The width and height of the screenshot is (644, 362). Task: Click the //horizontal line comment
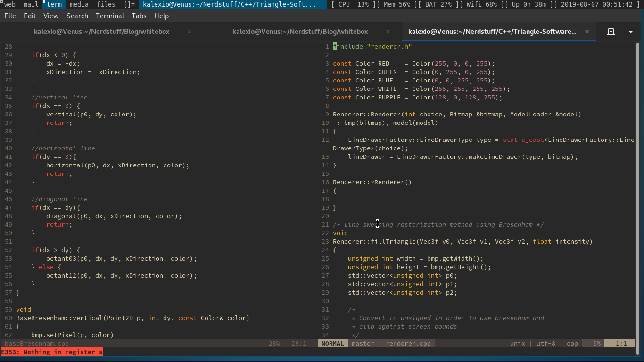[x=63, y=148]
